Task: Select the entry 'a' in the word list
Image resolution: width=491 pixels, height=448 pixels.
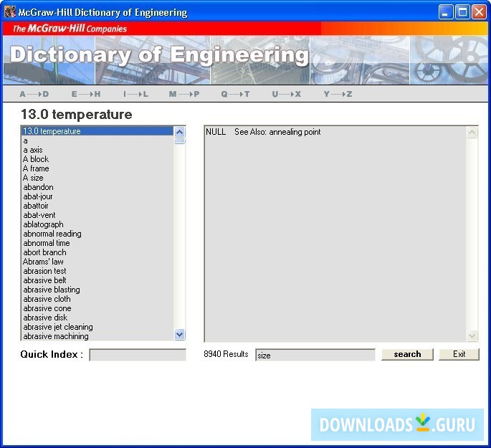Action: [97, 140]
